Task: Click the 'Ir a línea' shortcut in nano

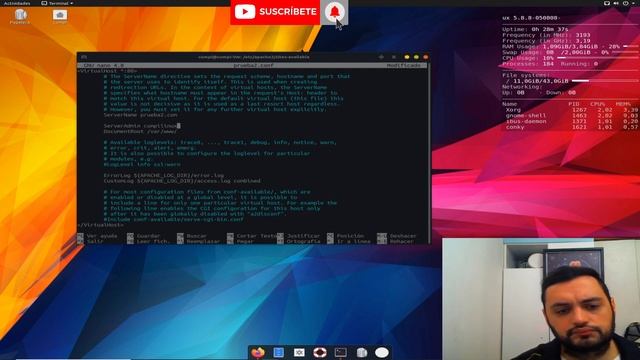Action: coord(349,242)
